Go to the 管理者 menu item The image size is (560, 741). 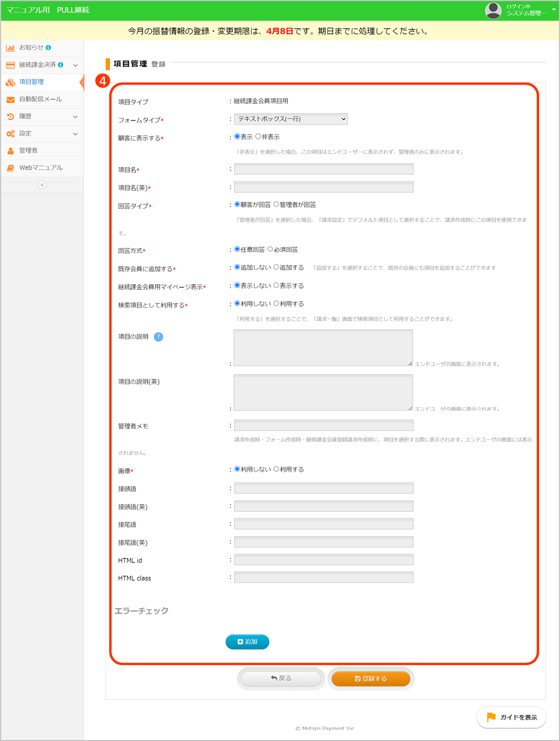tap(28, 151)
